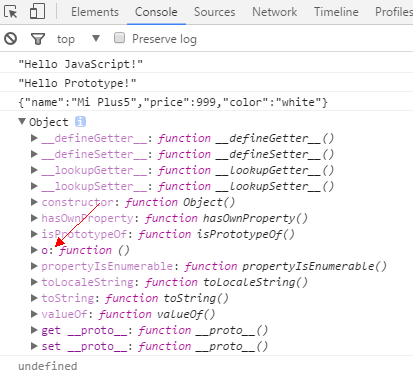
Task: Open the Profiles tab
Action: click(x=394, y=12)
